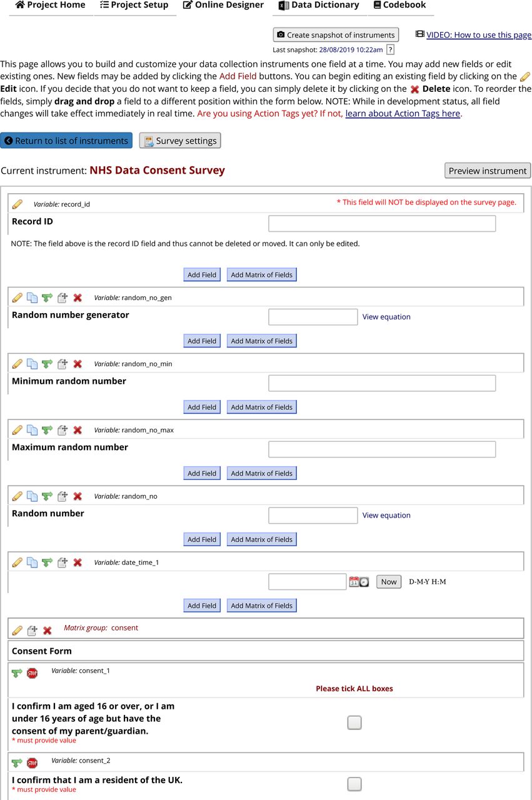Edit the record_id field with pencil icon
This screenshot has height=800, width=532.
pyautogui.click(x=18, y=204)
